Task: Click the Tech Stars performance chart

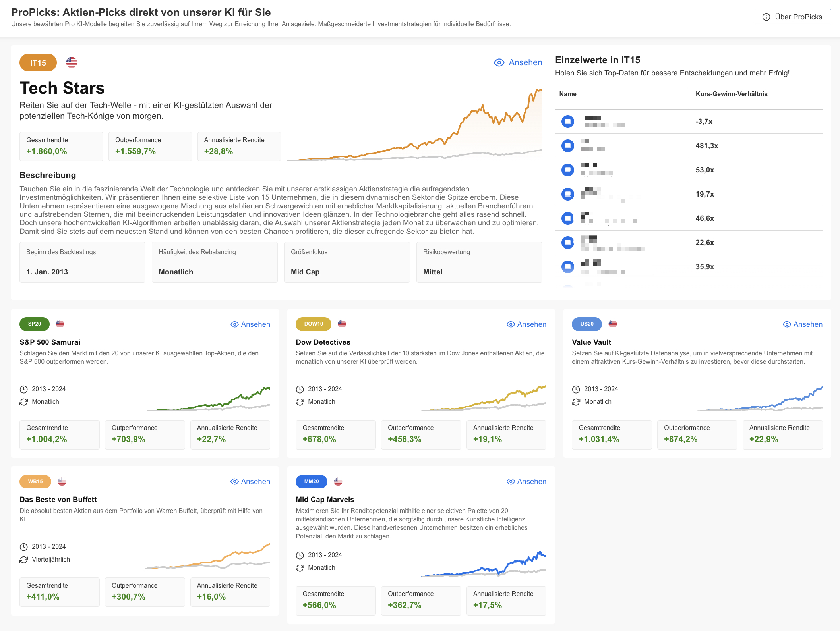Action: coord(415,124)
